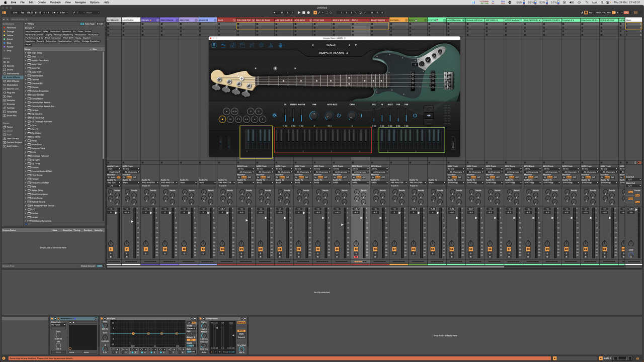Image resolution: width=644 pixels, height=362 pixels.
Task: Go to next preset in Ample Bass
Action: (x=349, y=45)
